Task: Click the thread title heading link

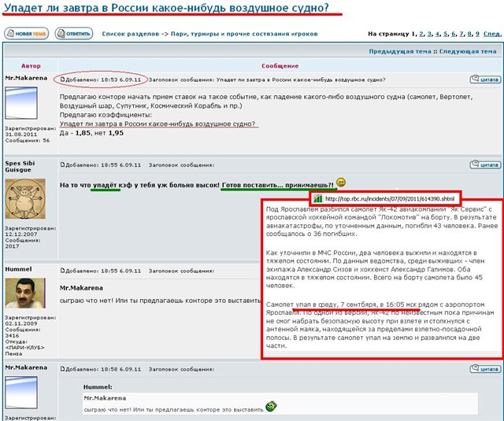Action: [x=166, y=8]
